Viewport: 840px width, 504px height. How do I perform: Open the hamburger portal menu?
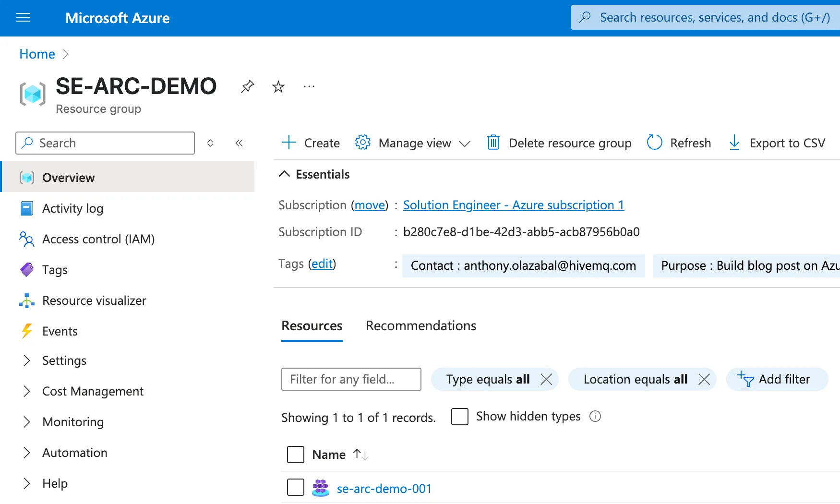click(23, 18)
